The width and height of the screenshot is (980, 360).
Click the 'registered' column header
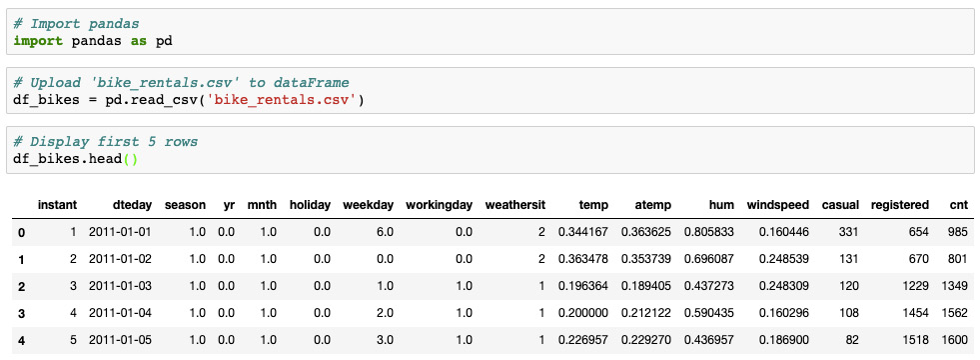[900, 205]
